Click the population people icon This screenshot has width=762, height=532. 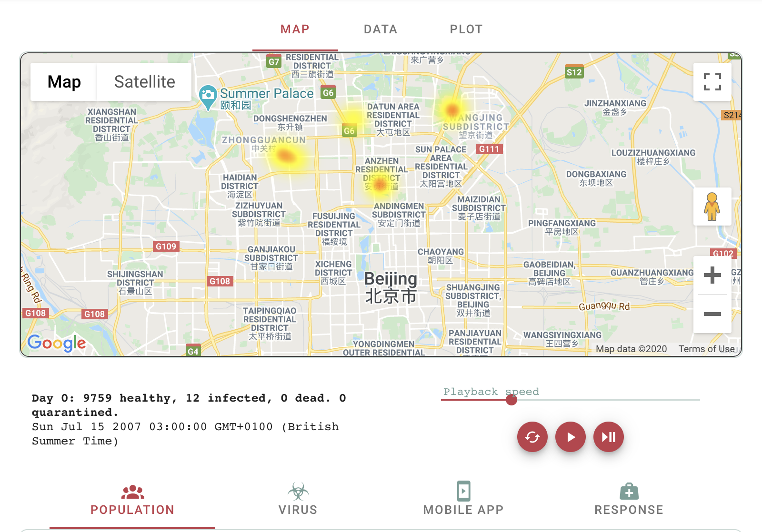[x=133, y=491]
